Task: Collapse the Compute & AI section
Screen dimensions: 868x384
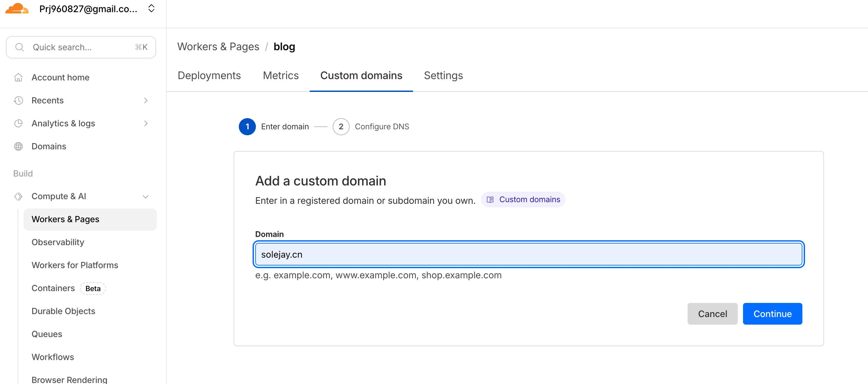Action: tap(146, 197)
